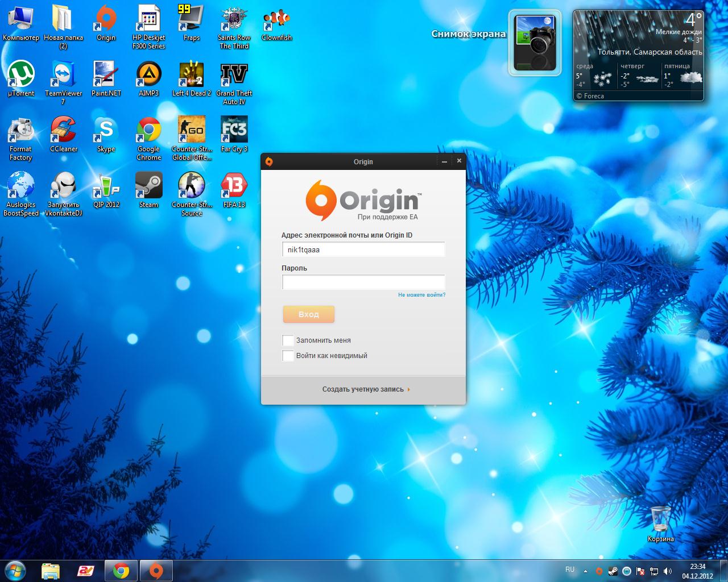Click 'Создать учетную запись' link
The image size is (728, 582).
[x=363, y=389]
